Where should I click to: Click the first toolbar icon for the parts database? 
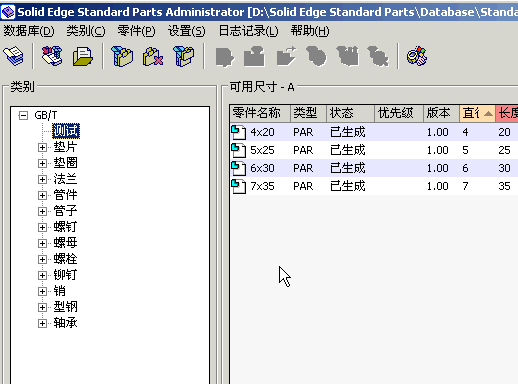point(14,56)
